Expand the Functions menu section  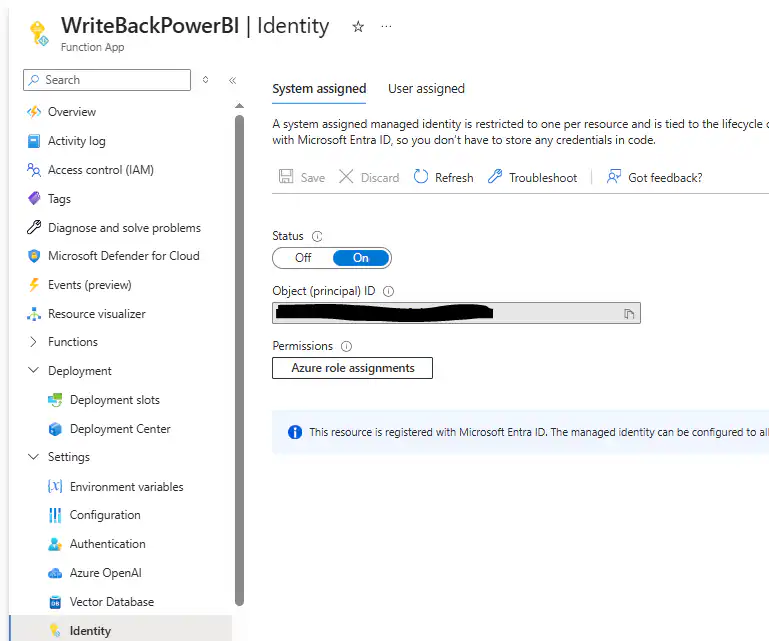[x=33, y=342]
